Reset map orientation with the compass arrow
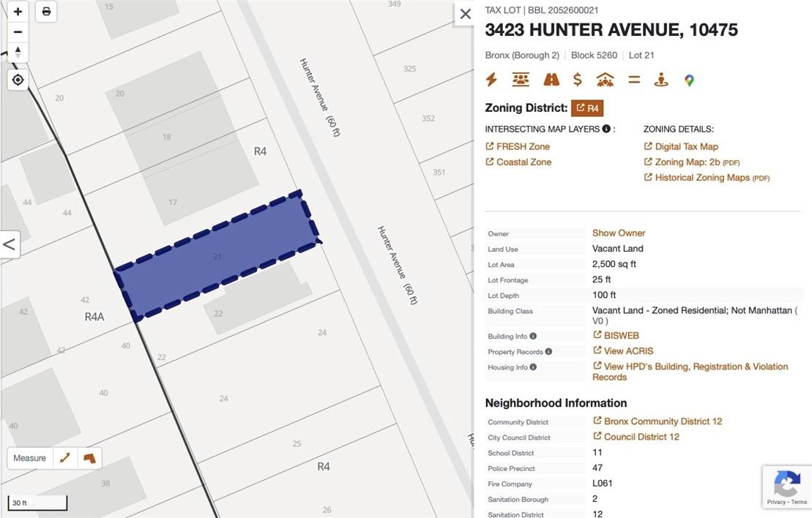812x518 pixels. [x=17, y=51]
